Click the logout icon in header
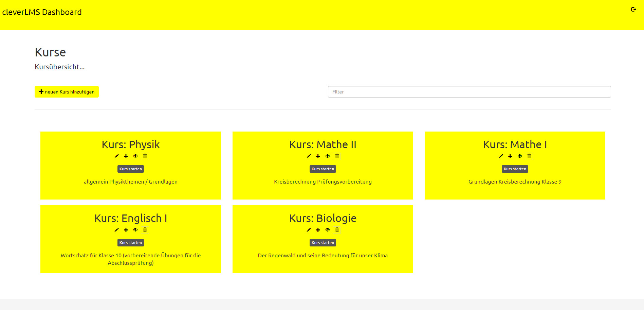 click(x=633, y=10)
